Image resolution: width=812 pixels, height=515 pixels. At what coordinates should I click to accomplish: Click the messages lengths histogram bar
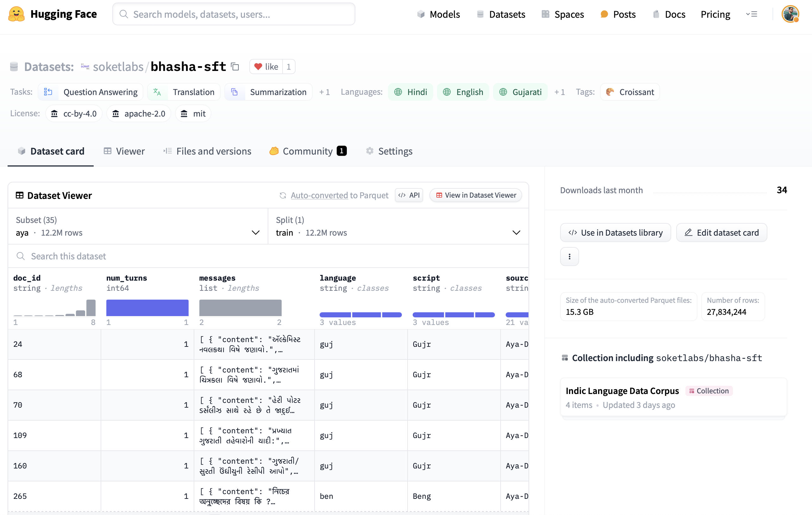coord(240,308)
